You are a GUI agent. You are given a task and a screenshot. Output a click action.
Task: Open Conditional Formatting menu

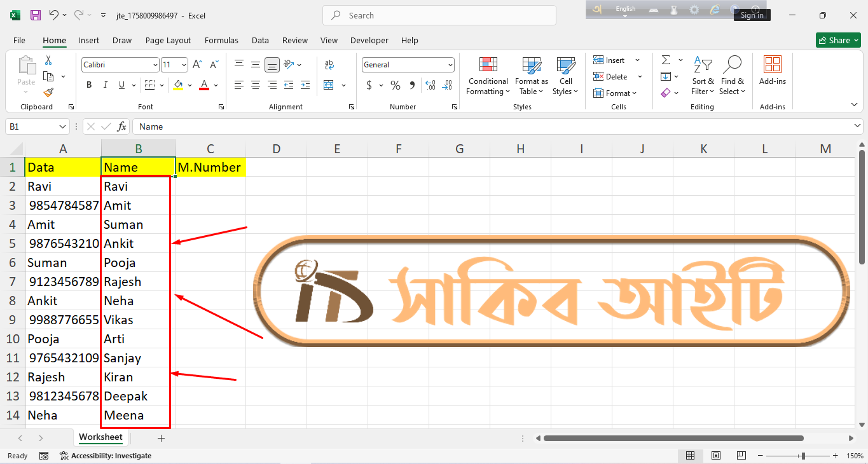pos(488,76)
